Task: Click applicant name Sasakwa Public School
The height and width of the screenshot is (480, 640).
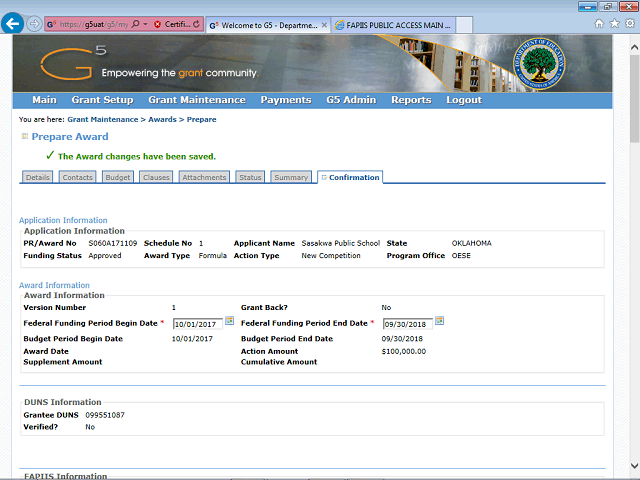Action: 341,243
